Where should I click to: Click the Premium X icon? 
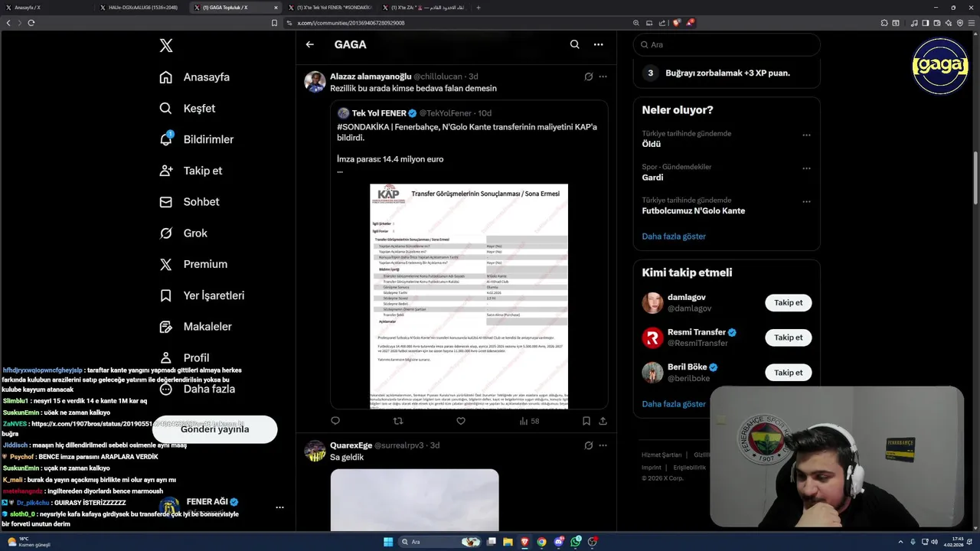tap(165, 264)
